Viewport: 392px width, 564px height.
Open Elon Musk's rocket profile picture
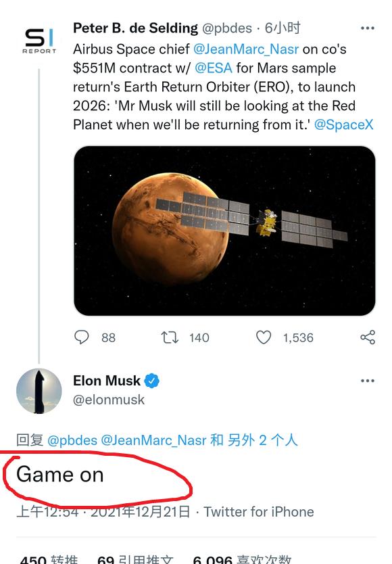coord(39,391)
